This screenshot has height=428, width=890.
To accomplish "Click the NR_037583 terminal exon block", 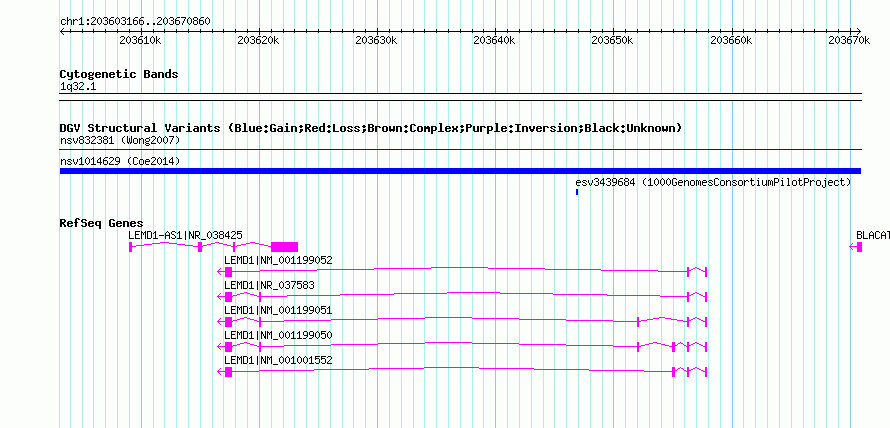I will pos(229,296).
